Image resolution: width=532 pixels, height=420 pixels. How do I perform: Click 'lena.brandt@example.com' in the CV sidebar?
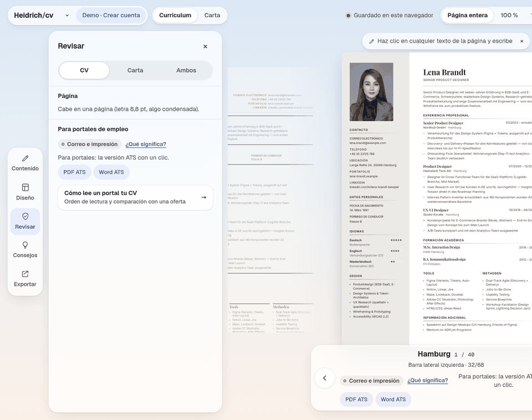coord(367,143)
